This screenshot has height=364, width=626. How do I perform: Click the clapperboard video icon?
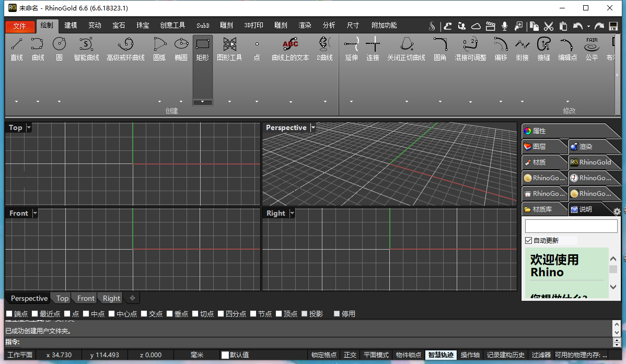tap(490, 26)
